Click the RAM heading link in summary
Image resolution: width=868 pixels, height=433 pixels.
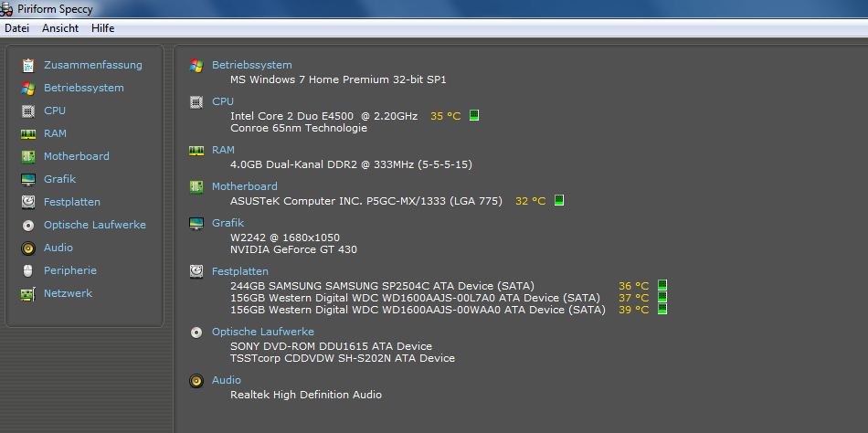(x=223, y=150)
